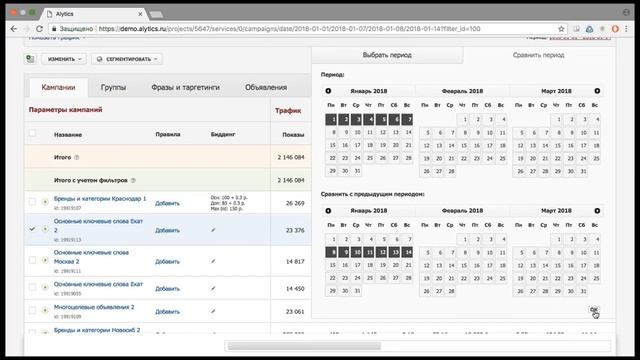Open the Сегментировать dropdown

click(x=127, y=59)
